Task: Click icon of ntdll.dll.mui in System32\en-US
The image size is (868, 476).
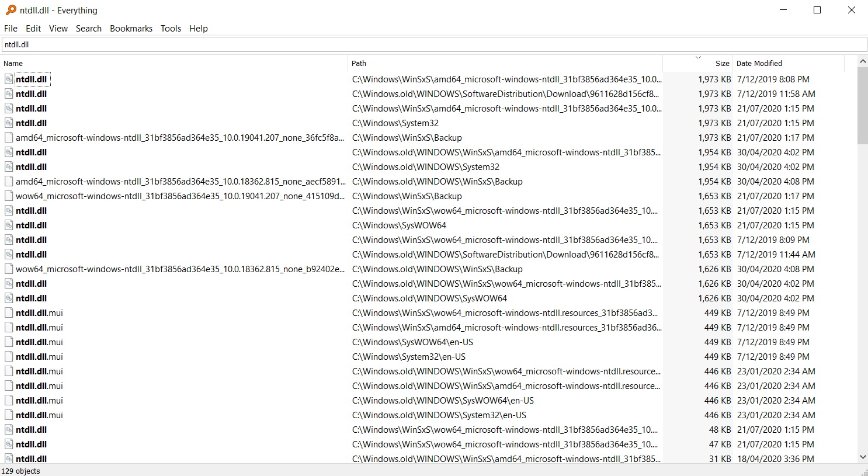Action: coord(9,357)
